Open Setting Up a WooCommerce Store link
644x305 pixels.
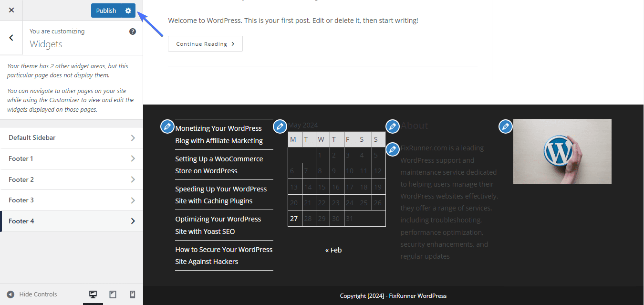point(219,165)
